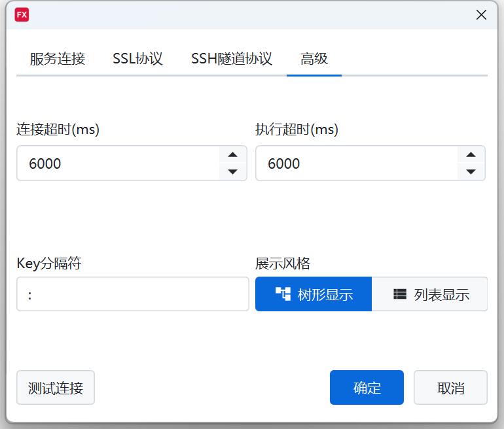Screen dimensions: 504x429
Task: Close the connection settings dialog
Action: 481,15
